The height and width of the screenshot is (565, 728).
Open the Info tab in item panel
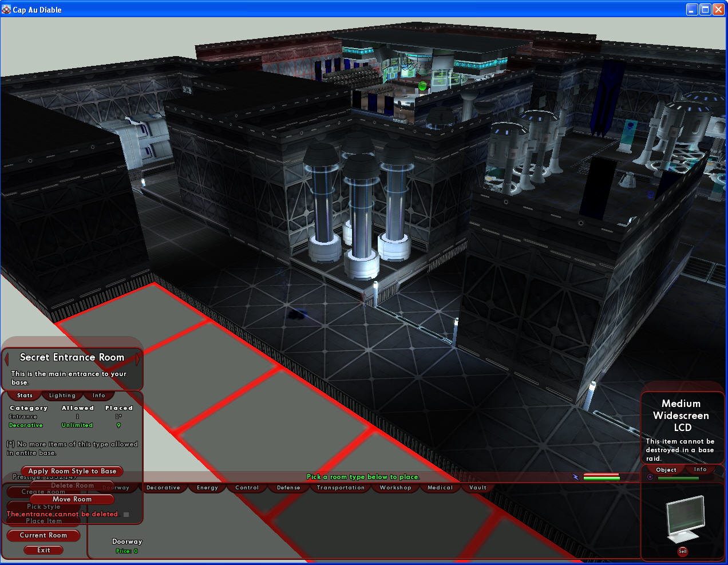[700, 469]
